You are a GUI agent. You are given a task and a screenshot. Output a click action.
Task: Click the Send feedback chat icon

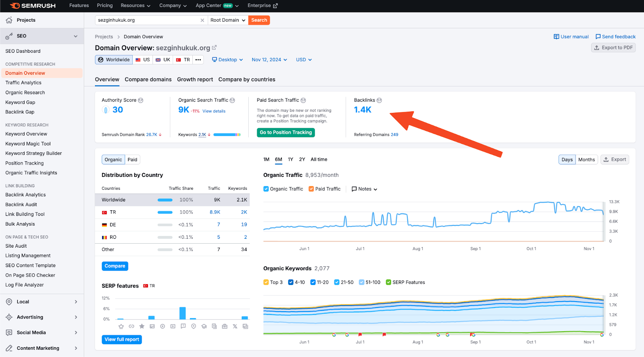(598, 37)
